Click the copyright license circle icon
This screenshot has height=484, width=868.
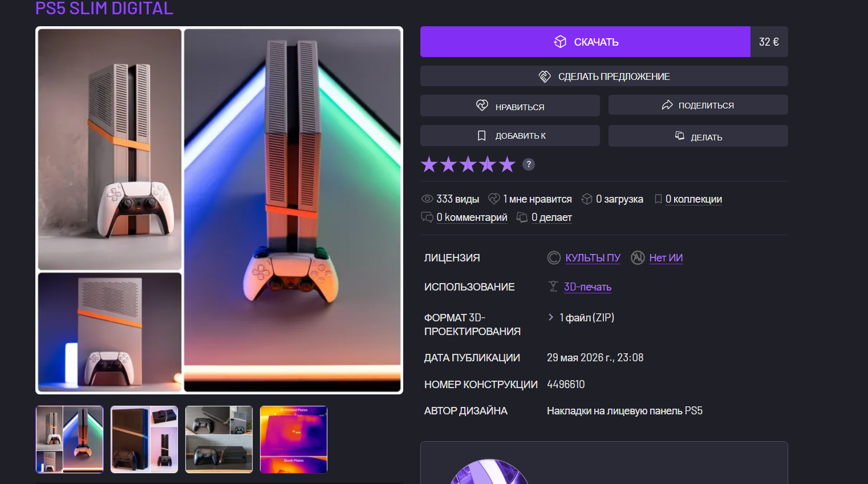click(554, 258)
